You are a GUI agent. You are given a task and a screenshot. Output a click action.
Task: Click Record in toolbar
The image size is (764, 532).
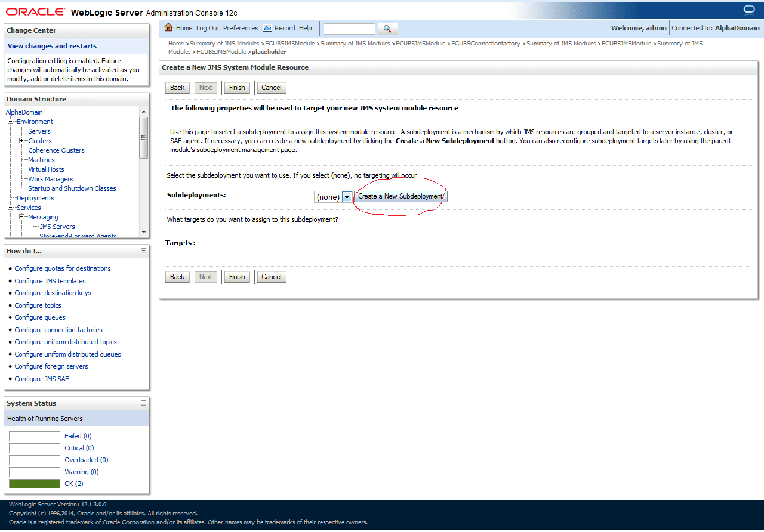[x=285, y=28]
